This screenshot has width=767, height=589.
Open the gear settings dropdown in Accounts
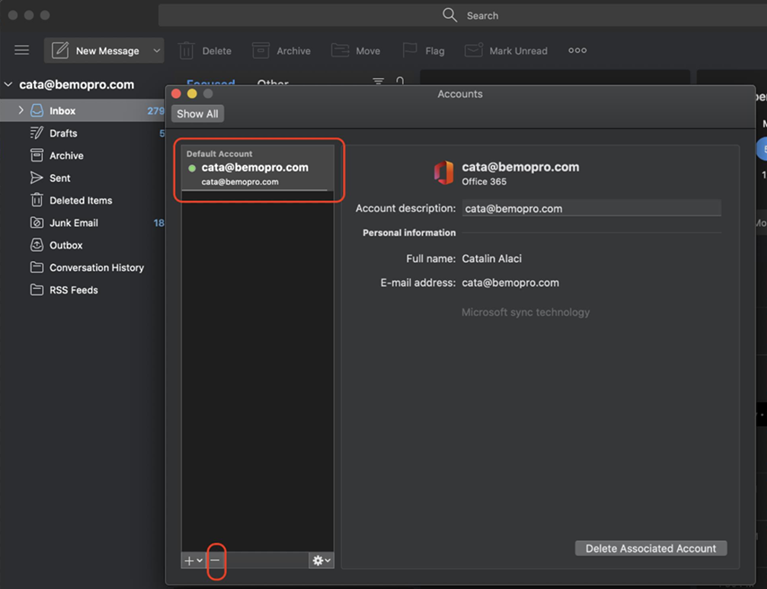coord(321,561)
